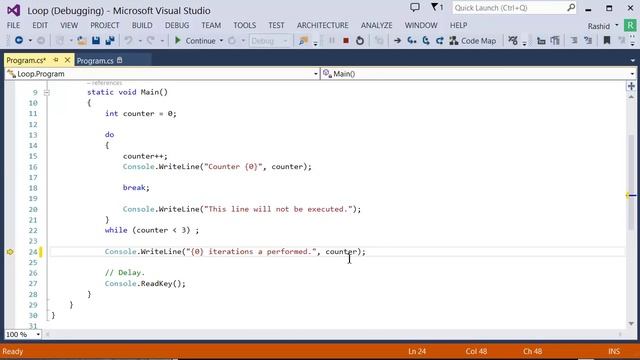Open Code Map from the toolbar
The height and width of the screenshot is (360, 640).
point(473,40)
